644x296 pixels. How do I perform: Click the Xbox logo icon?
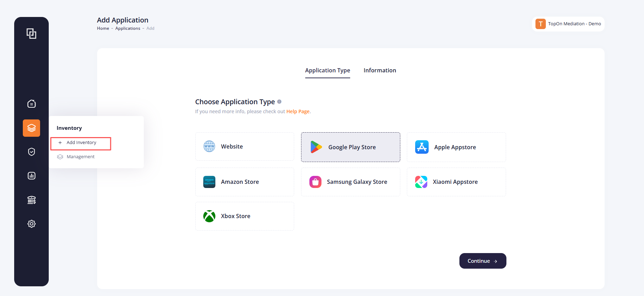coord(209,216)
